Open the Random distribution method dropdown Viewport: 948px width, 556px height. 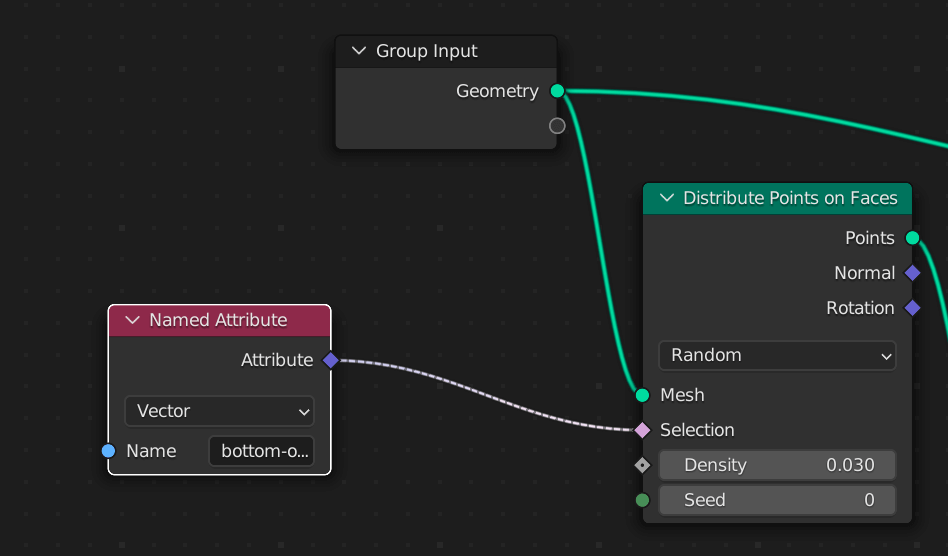point(777,355)
